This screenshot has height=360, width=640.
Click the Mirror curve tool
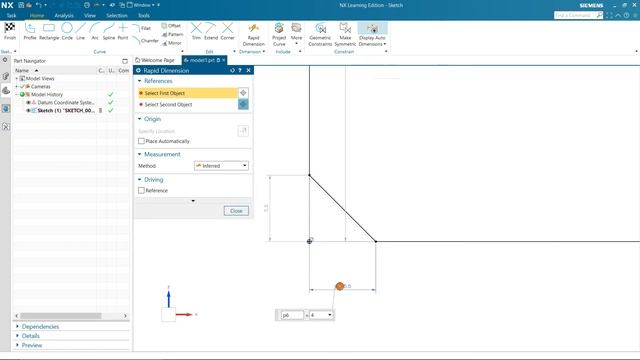(x=171, y=43)
